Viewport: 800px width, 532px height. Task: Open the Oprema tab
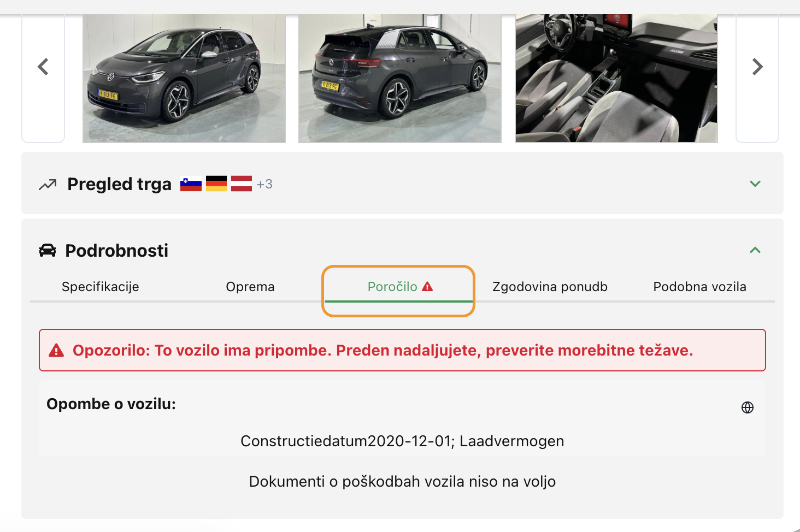tap(250, 287)
